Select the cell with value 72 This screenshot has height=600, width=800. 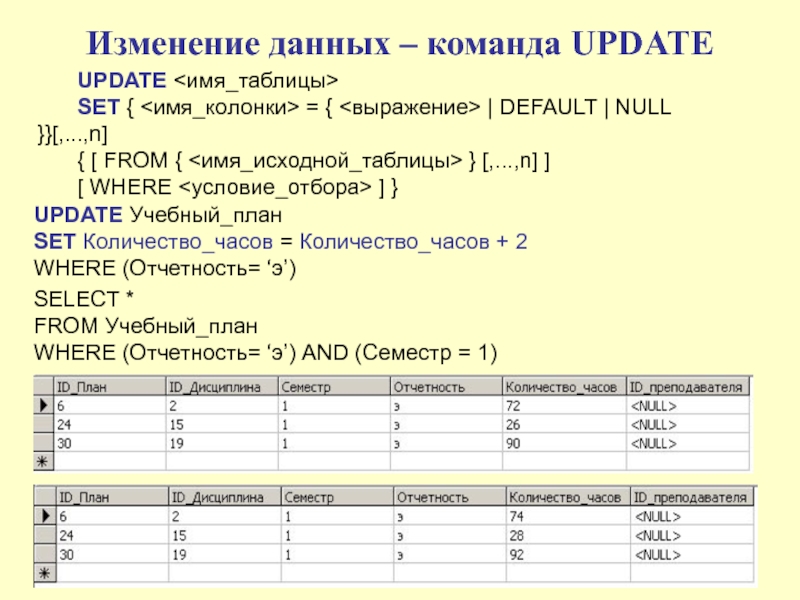pyautogui.click(x=563, y=407)
